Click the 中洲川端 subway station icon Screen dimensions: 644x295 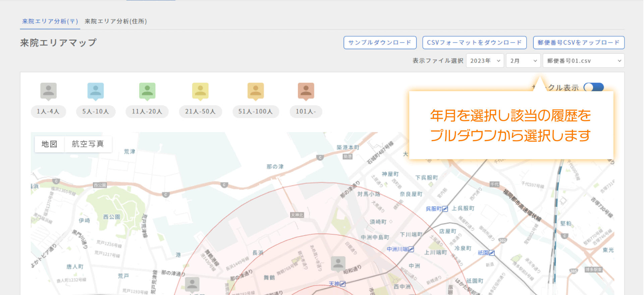411,249
